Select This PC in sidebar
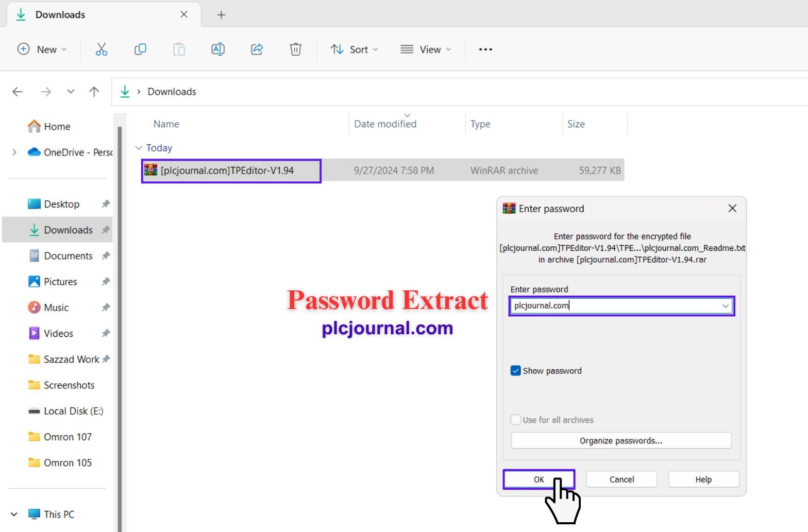The image size is (808, 532). [x=52, y=514]
